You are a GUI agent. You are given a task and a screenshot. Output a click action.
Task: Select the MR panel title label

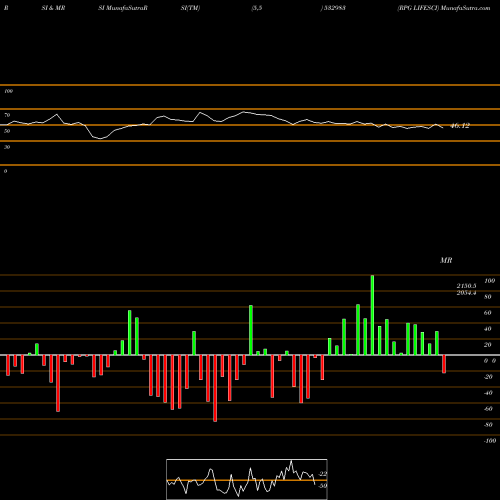(446, 260)
